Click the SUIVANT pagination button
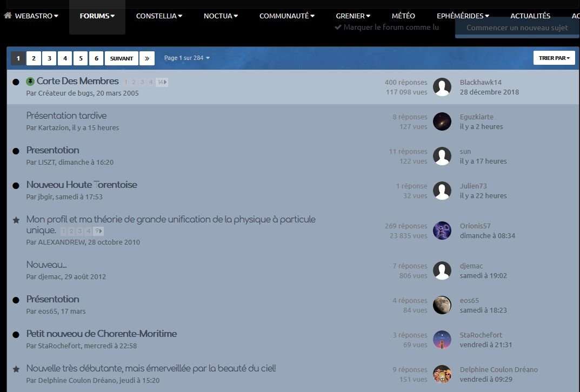The height and width of the screenshot is (392, 580). [121, 58]
